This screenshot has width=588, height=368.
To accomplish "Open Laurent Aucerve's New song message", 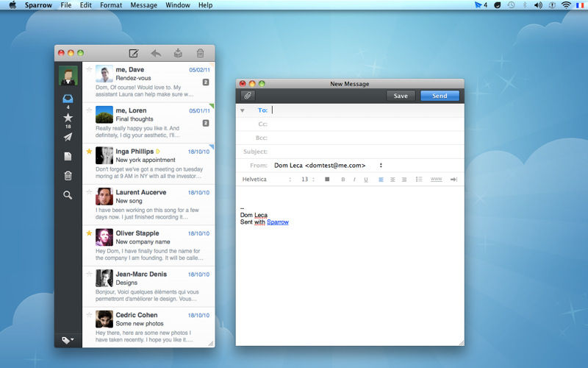I will (148, 205).
